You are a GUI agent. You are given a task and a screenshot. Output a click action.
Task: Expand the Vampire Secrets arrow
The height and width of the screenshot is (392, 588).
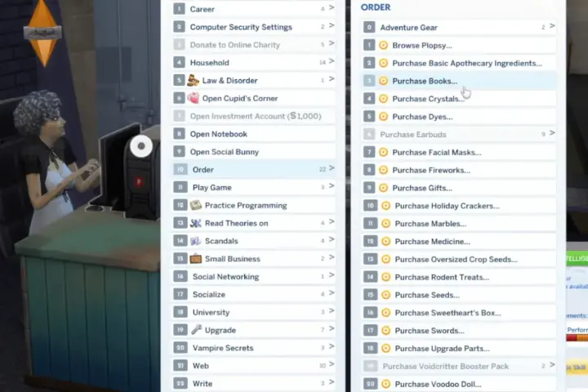[332, 346]
